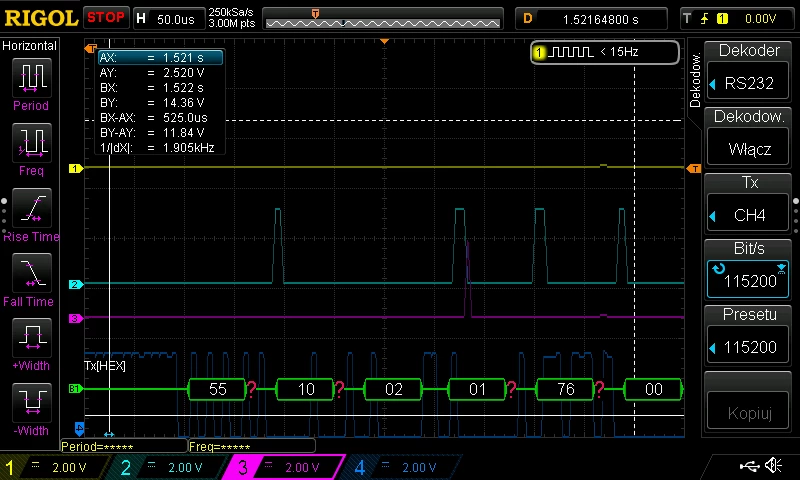Select the -Width measurement icon
Image resolution: width=800 pixels, height=480 pixels.
coord(31,402)
